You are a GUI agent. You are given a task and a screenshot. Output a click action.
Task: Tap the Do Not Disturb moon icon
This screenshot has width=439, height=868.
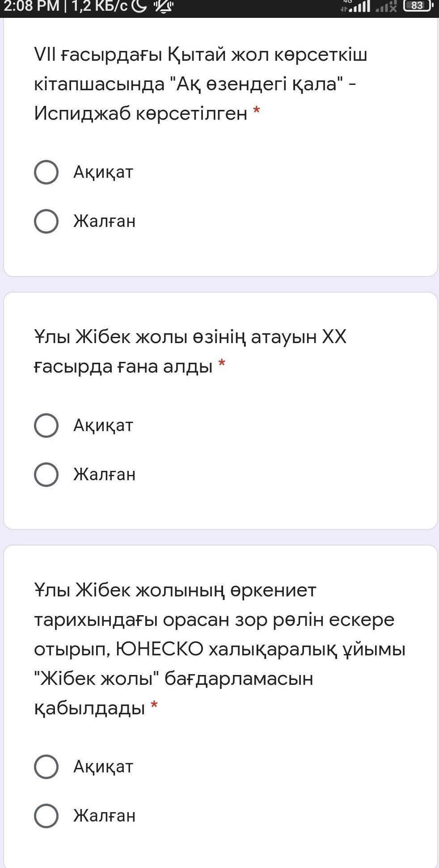[139, 6]
